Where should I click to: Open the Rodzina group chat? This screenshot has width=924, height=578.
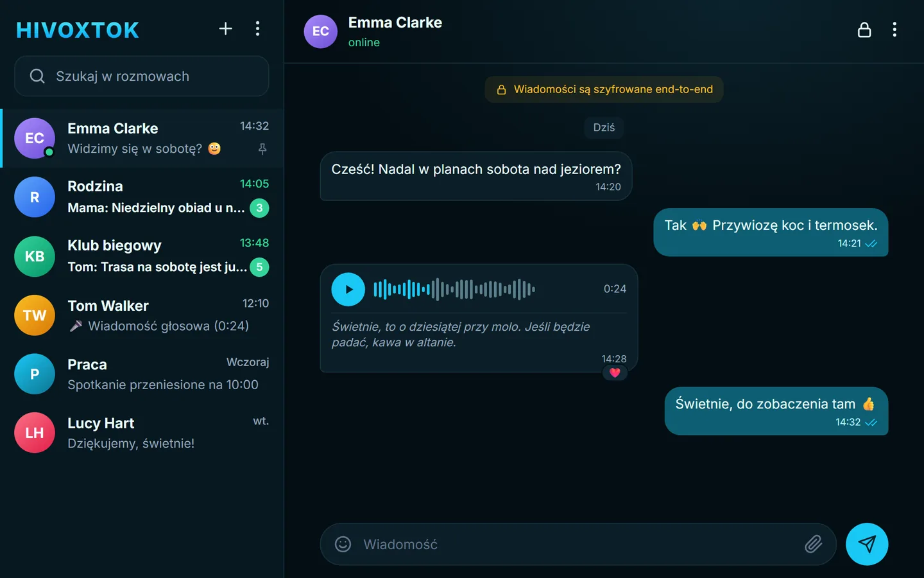tap(142, 197)
